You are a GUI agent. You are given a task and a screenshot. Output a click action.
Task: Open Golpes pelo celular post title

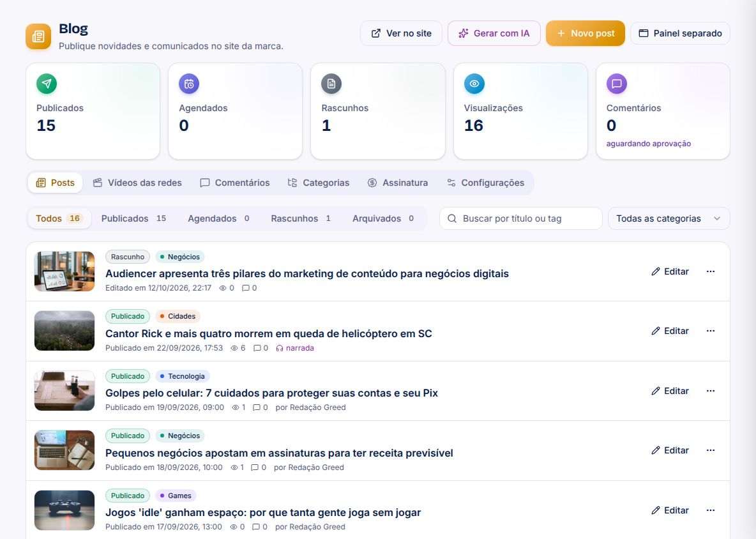pos(271,393)
